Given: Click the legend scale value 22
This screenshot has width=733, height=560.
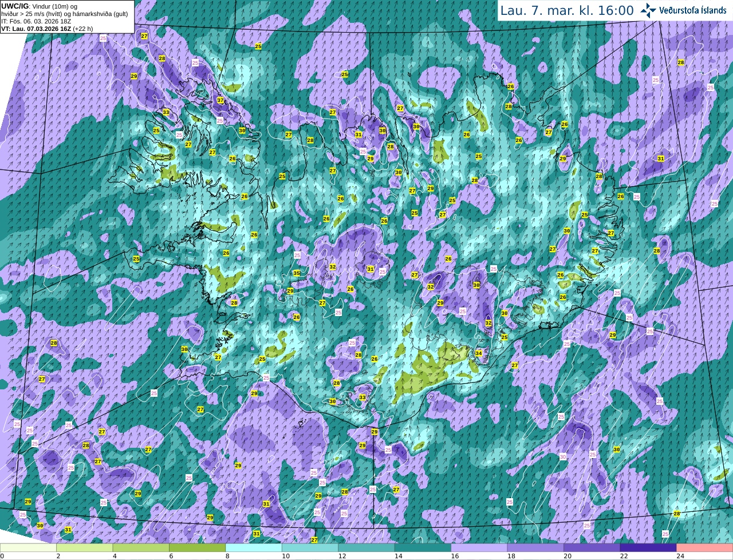Looking at the screenshot, I should click(624, 556).
